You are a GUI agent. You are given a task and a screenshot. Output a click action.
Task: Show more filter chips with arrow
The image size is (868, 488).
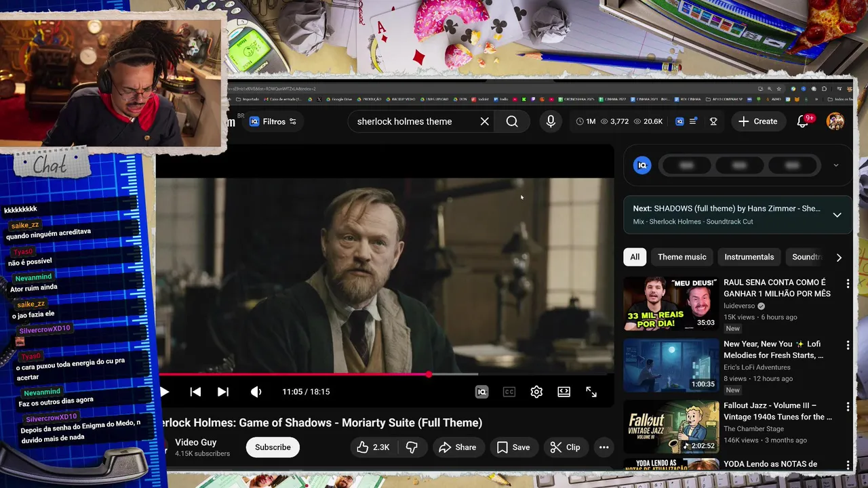839,258
